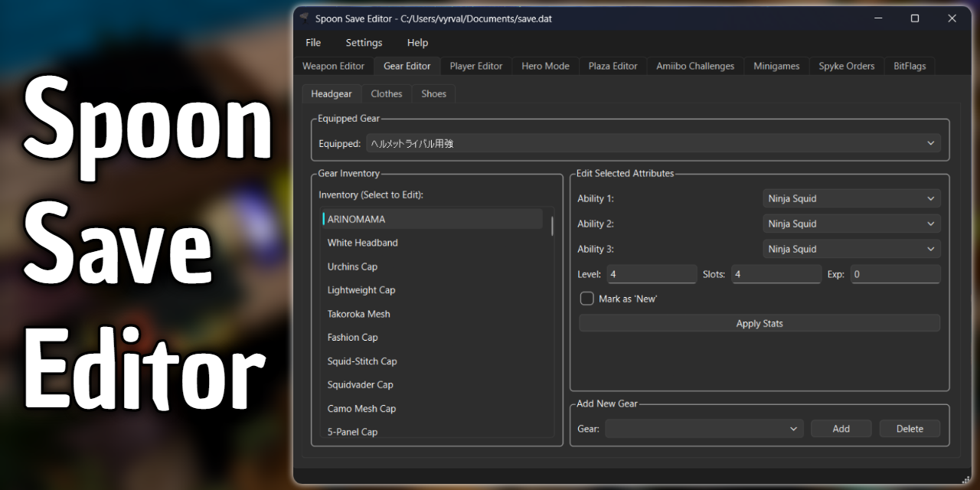Choose Squidvader Cap from the list
Viewport: 980px width, 490px height.
(x=432, y=384)
